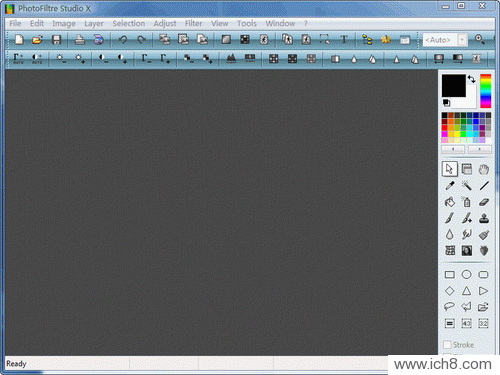Image resolution: width=500 pixels, height=375 pixels.
Task: Pick the Fill paint bucket tool
Action: [450, 202]
